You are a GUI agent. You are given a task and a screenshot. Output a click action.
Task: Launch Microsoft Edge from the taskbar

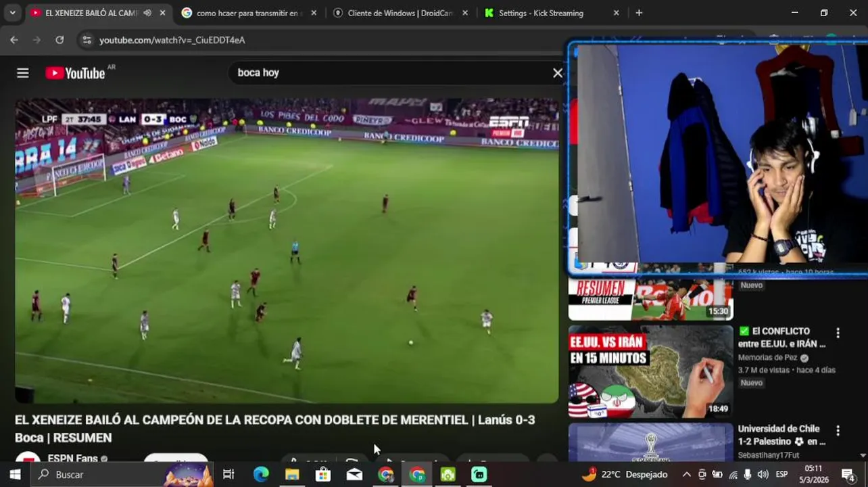click(261, 475)
